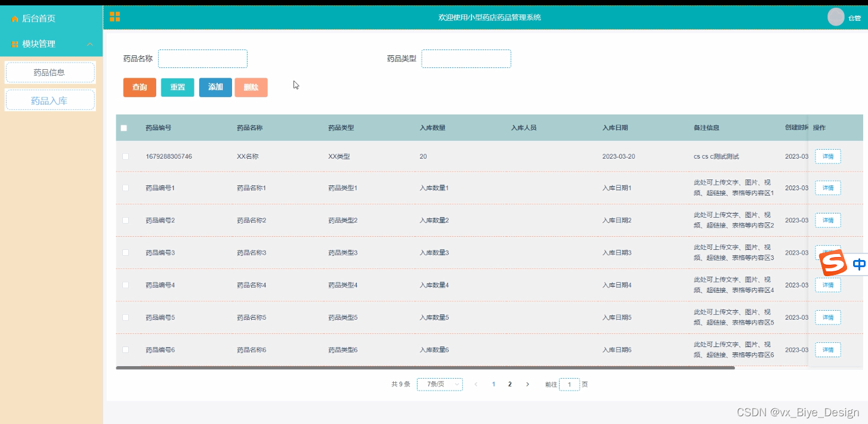Check the row for 药品编号2
868x424 pixels.
(x=125, y=220)
